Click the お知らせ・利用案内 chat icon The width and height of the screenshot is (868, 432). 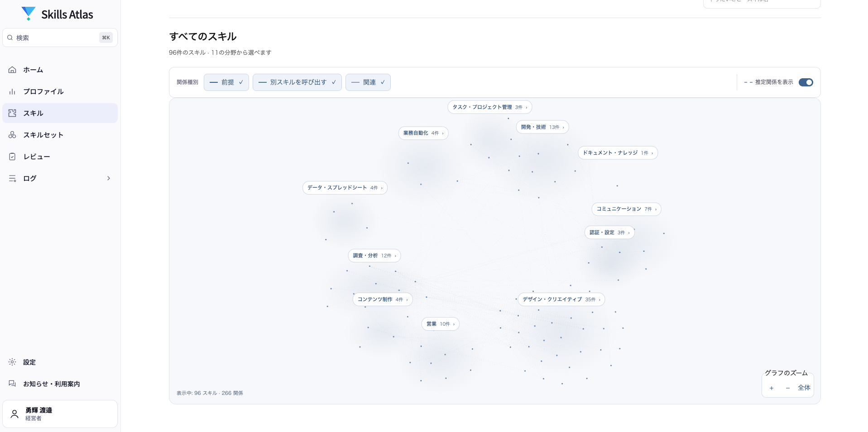(x=12, y=384)
